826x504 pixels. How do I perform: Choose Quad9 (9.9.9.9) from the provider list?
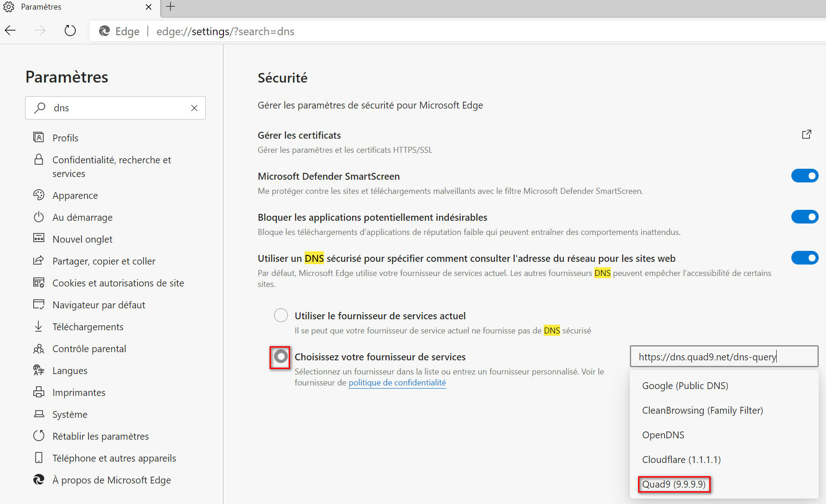pyautogui.click(x=674, y=484)
